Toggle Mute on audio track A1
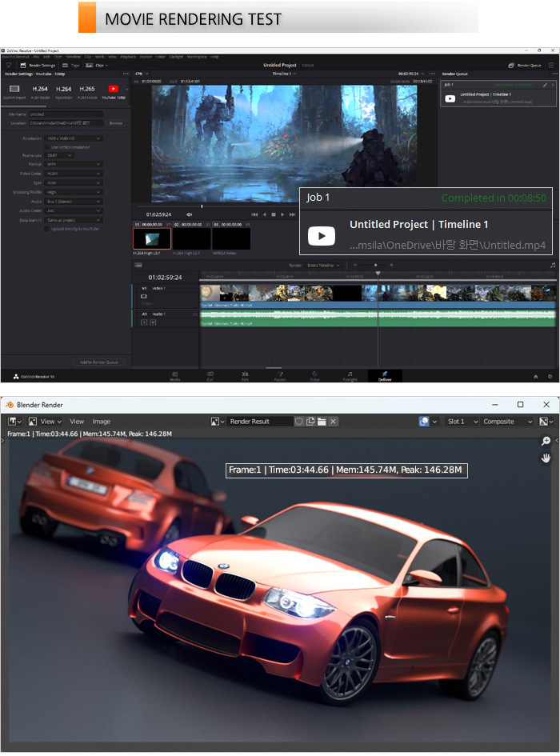This screenshot has width=560, height=756. pos(153,322)
